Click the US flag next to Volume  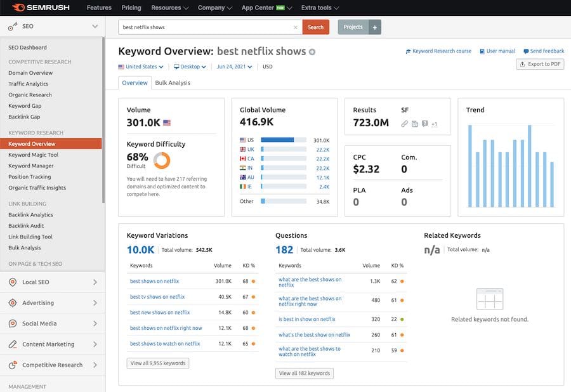tap(167, 122)
